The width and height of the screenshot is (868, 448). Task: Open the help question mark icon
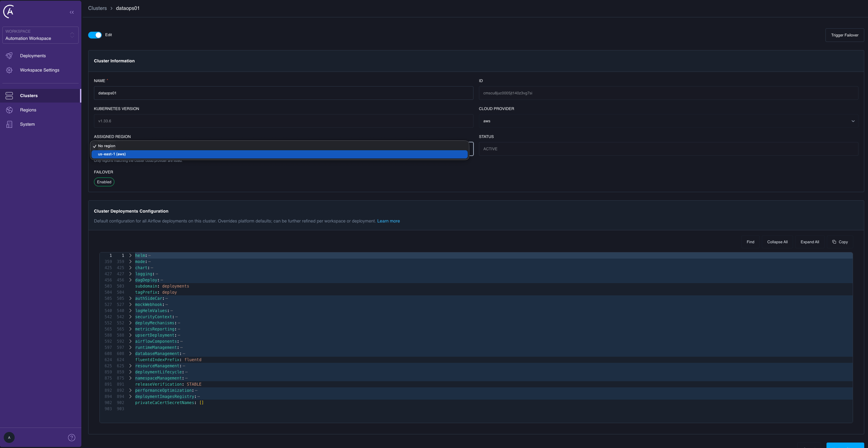pos(71,437)
